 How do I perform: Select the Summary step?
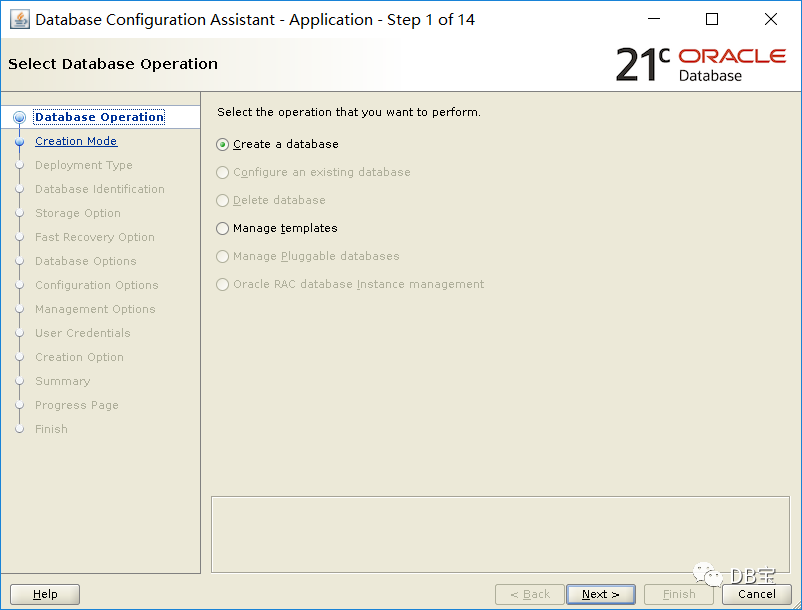62,381
